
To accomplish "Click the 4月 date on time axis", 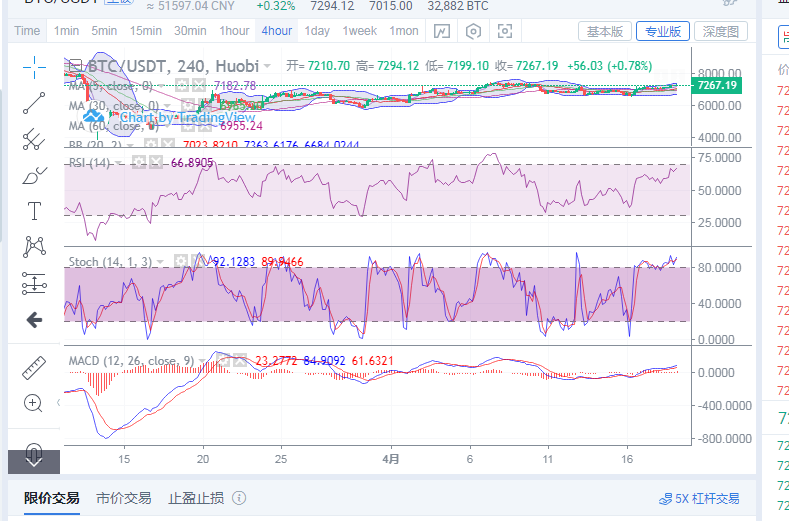I will point(391,459).
